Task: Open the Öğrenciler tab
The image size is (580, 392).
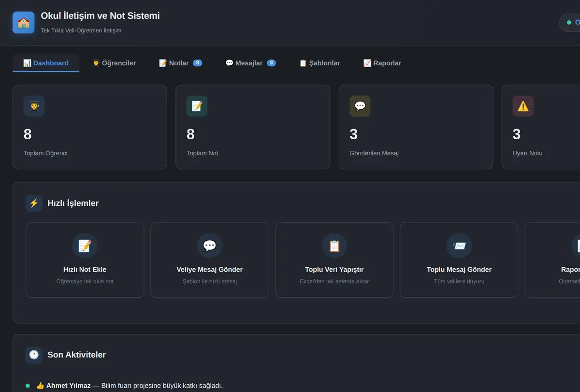Action: (114, 63)
